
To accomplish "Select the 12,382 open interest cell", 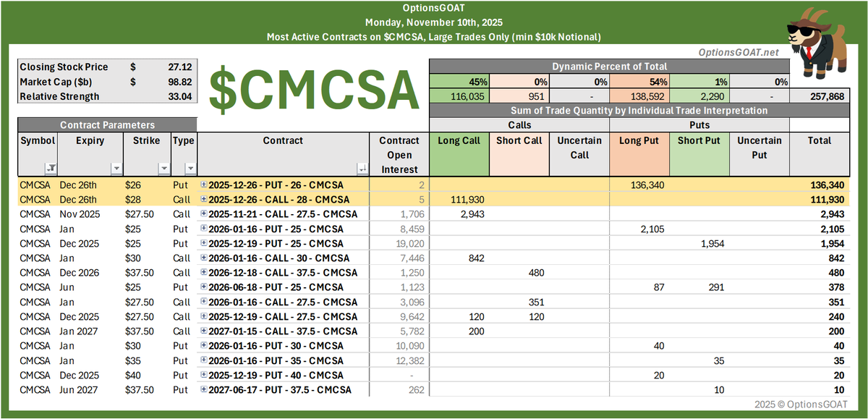I will click(x=399, y=361).
